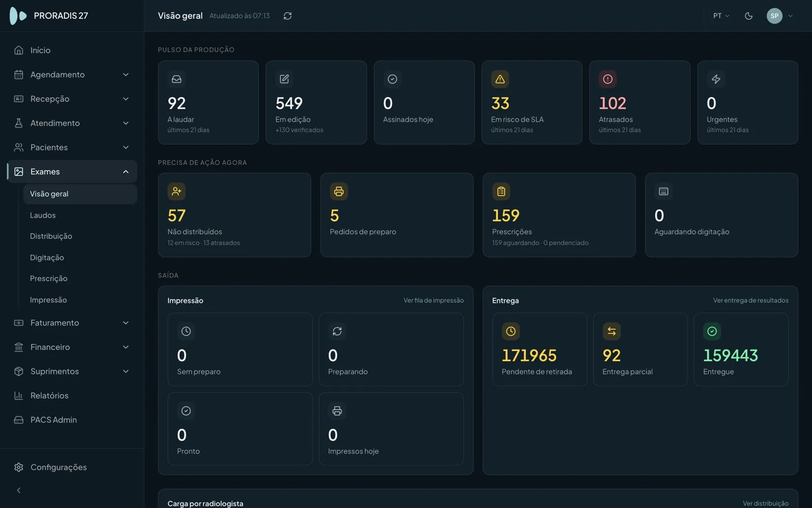Viewport: 812px width, 508px height.
Task: Click the user-plus icon on Não distribuídos
Action: coord(177,192)
